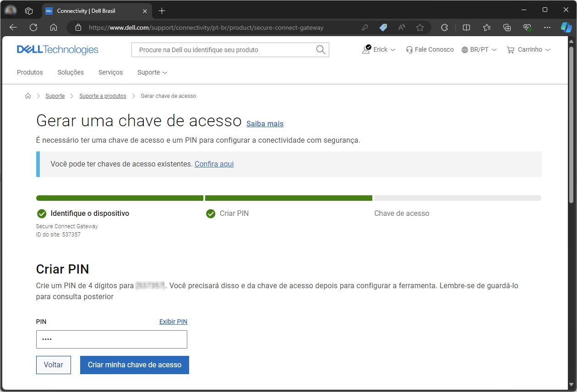Add the page to favorites with the star
The image size is (577, 392).
pos(420,27)
